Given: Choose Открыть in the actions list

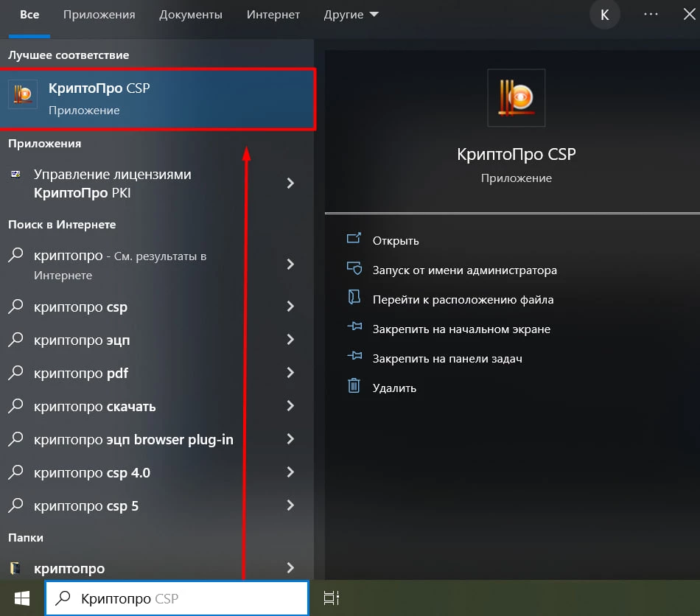Looking at the screenshot, I should pos(396,241).
